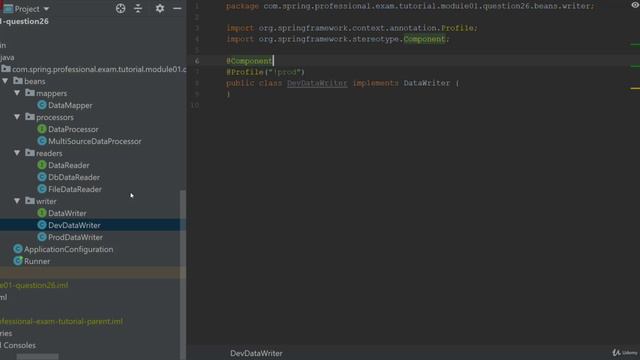Click the processors folder icon

point(30,117)
